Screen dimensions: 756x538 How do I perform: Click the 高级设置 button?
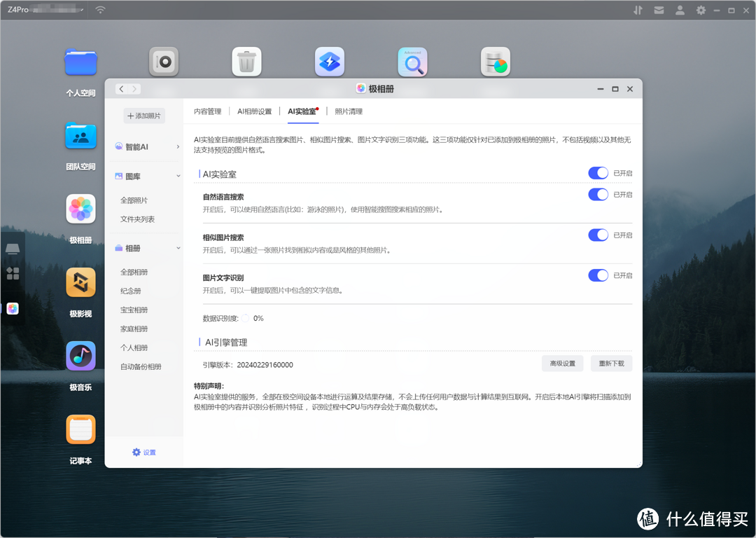coord(562,364)
